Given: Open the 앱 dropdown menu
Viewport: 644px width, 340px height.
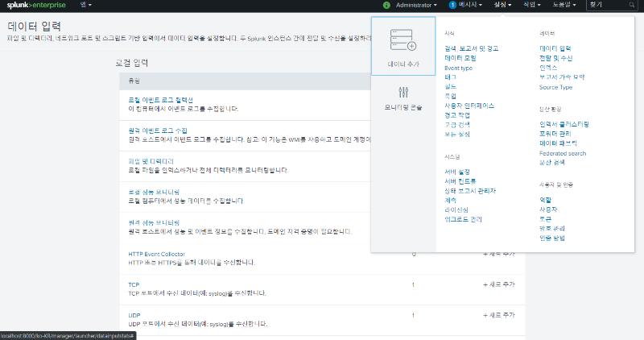Looking at the screenshot, I should click(x=85, y=6).
